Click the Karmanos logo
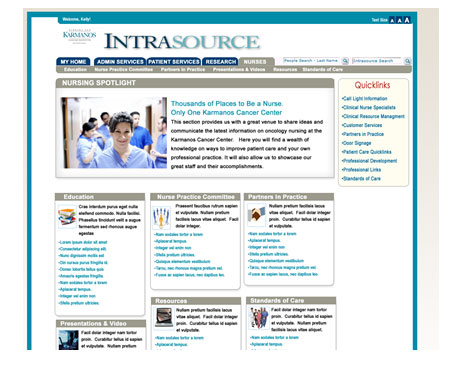 point(79,36)
